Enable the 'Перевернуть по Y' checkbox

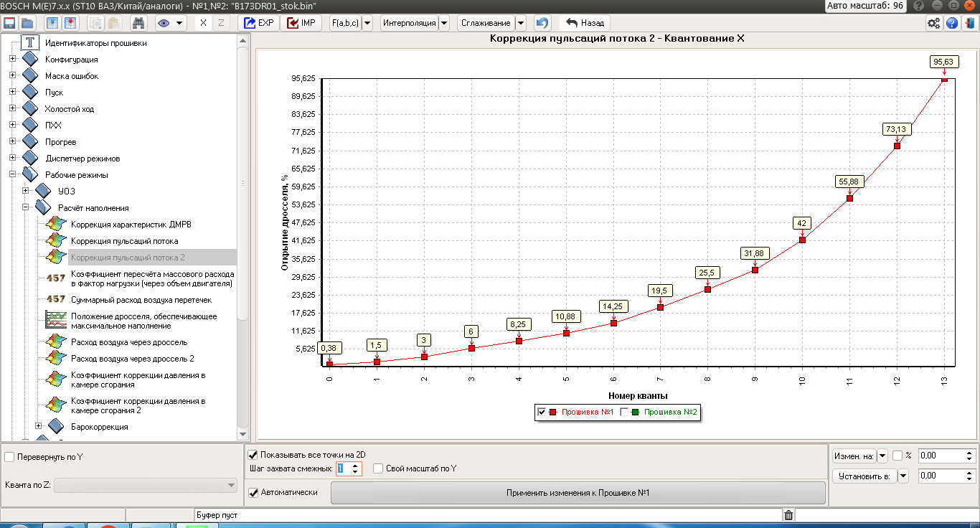(x=10, y=457)
